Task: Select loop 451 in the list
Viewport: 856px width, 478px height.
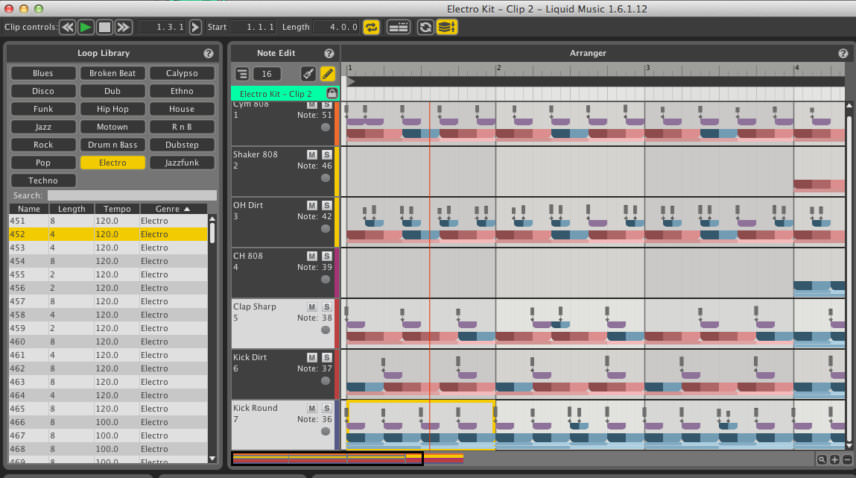Action: 108,221
